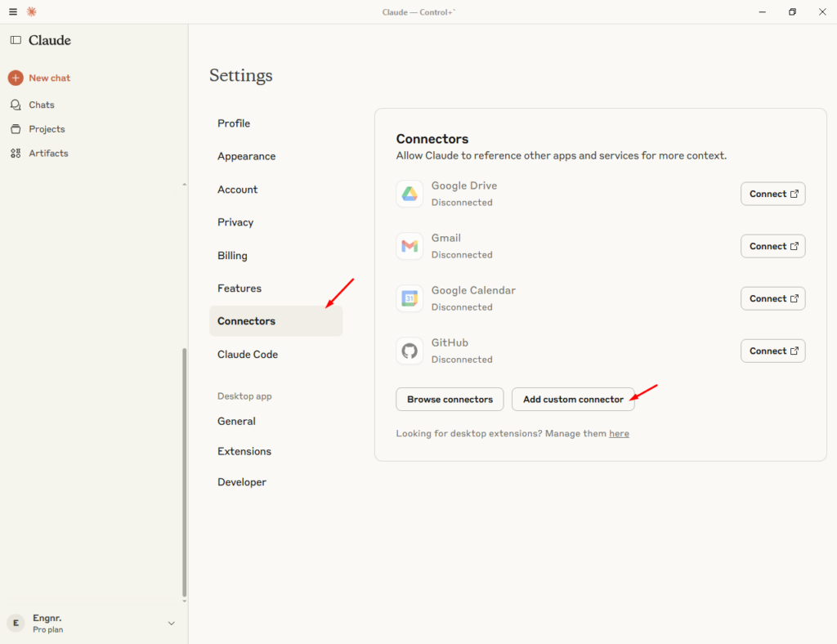This screenshot has height=644, width=837.
Task: Collapse the sidebar with the panel icon
Action: coord(16,40)
